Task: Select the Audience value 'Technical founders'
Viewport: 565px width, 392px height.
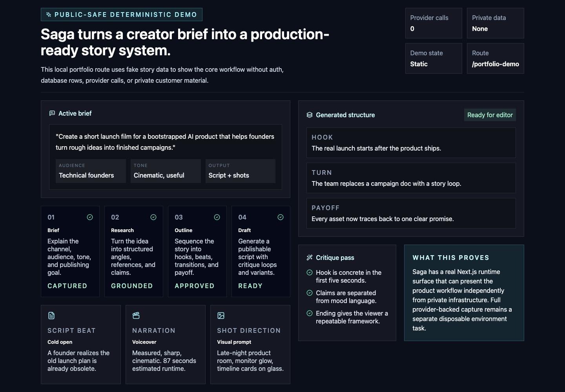Action: (86, 175)
